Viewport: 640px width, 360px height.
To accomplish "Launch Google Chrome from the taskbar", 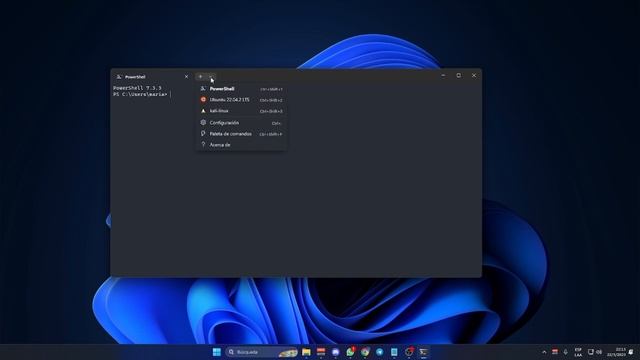I will coord(365,352).
